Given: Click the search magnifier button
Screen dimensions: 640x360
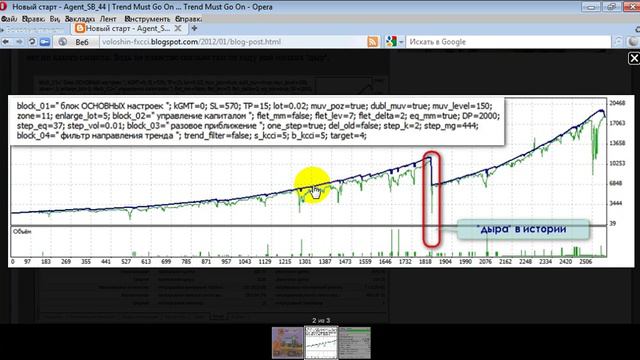Looking at the screenshot, I should 618,42.
